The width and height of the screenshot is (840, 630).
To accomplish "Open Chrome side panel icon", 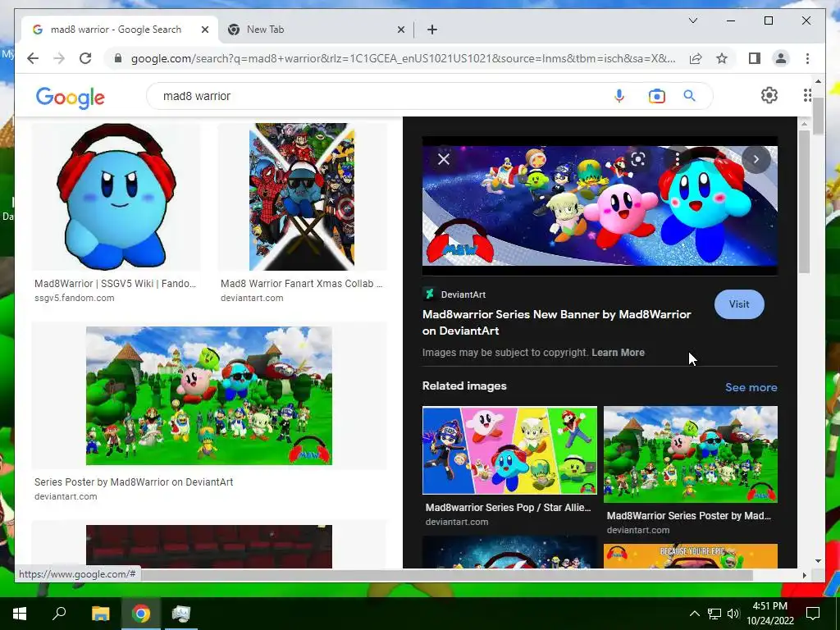I will 755,58.
